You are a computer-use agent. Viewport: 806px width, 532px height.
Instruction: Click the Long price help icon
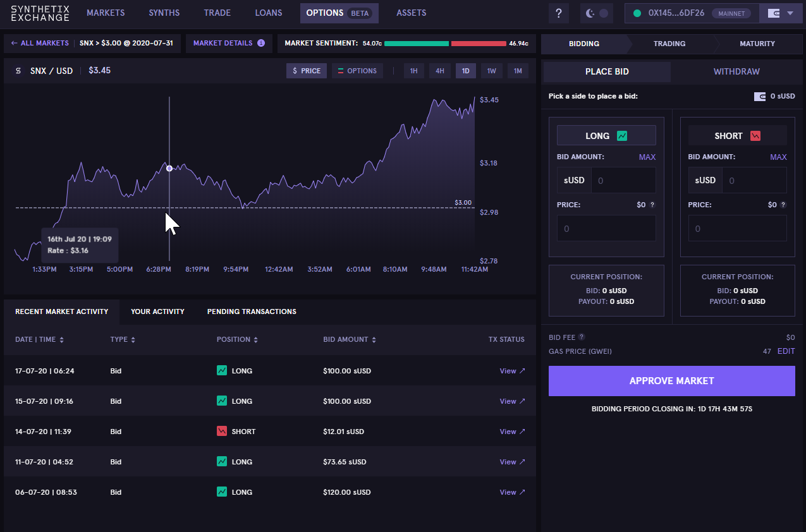[x=652, y=205]
